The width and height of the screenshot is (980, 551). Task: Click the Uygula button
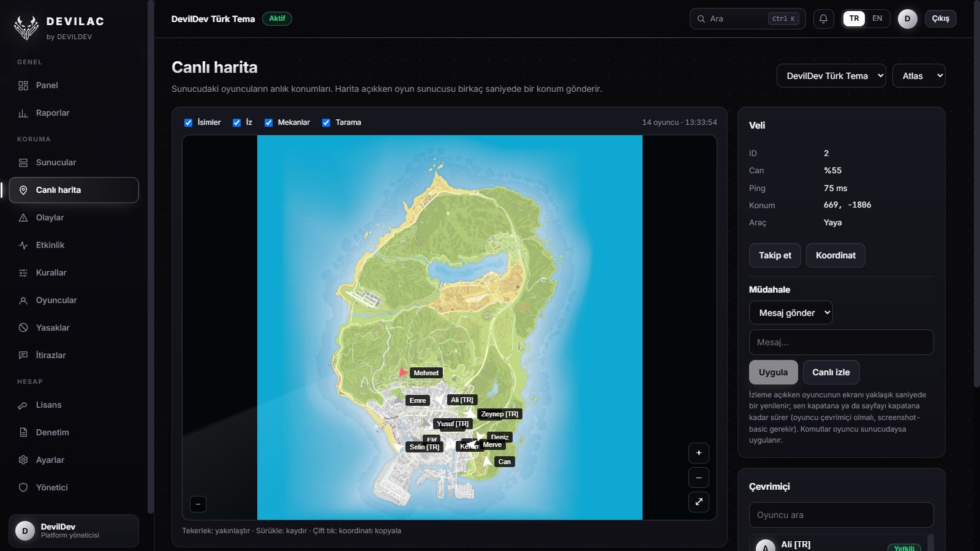pos(773,372)
